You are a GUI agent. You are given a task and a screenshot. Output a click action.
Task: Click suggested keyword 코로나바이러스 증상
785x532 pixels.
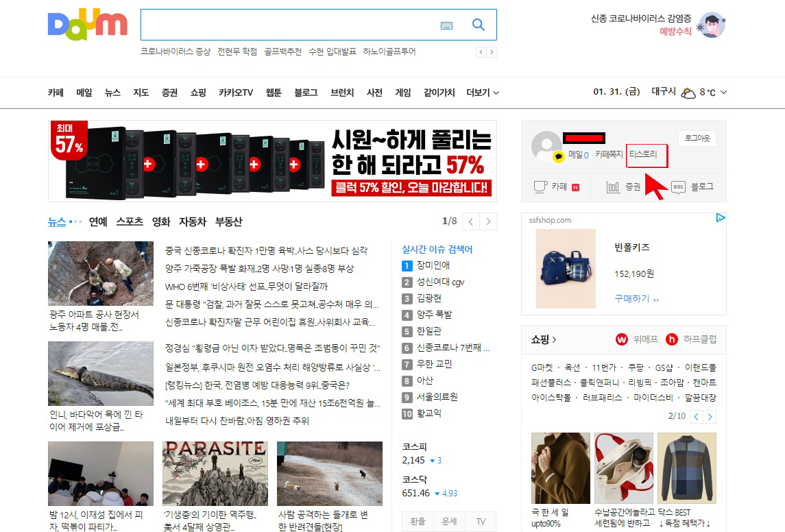176,51
